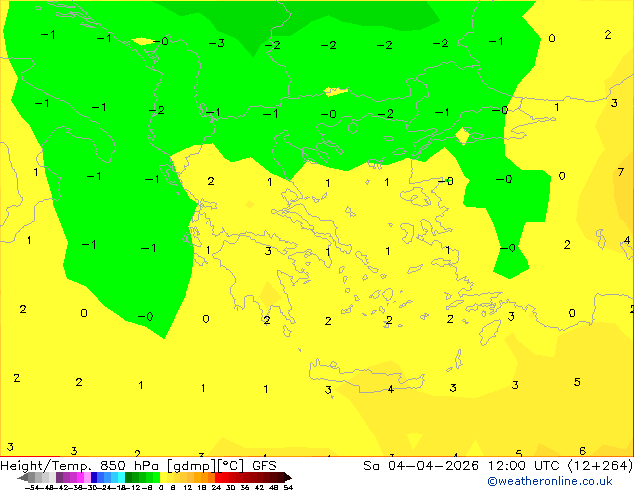Click the 'Height/Temp. 850 hPa' title text

pos(79,466)
